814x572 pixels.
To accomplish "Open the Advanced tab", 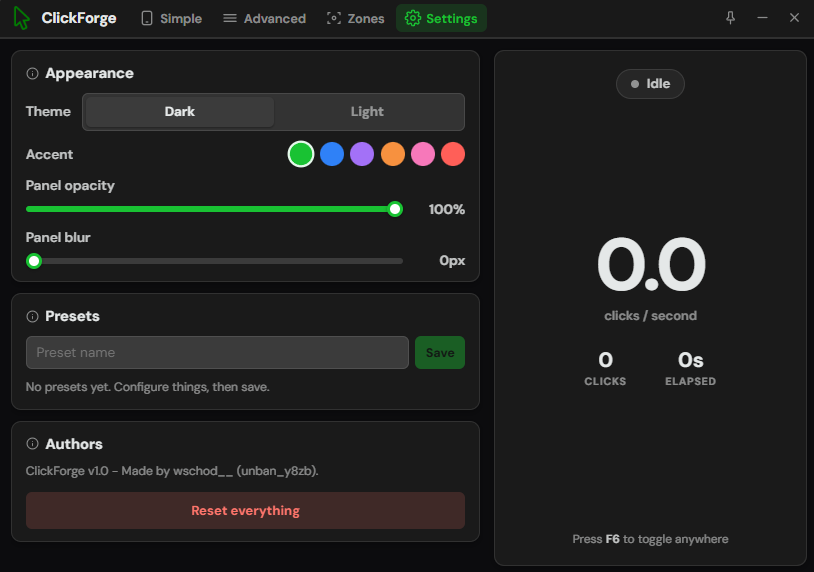I will click(x=264, y=18).
